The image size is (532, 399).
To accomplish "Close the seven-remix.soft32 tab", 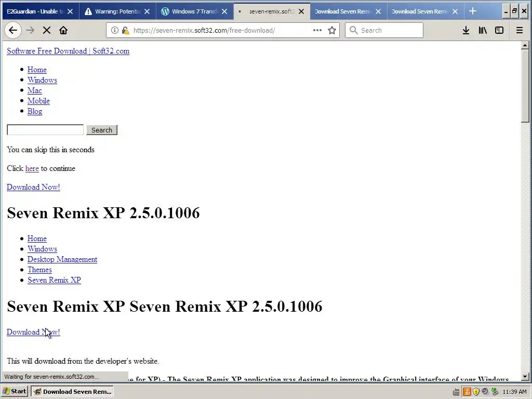I will coord(301,11).
